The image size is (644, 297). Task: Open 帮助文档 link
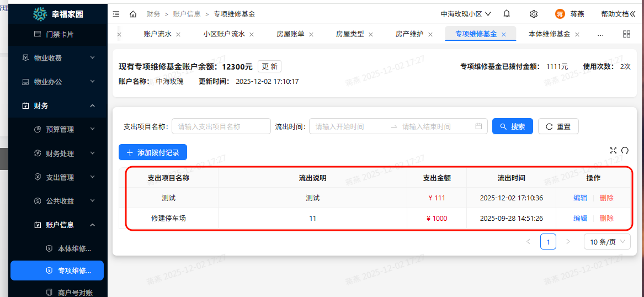pyautogui.click(x=615, y=14)
